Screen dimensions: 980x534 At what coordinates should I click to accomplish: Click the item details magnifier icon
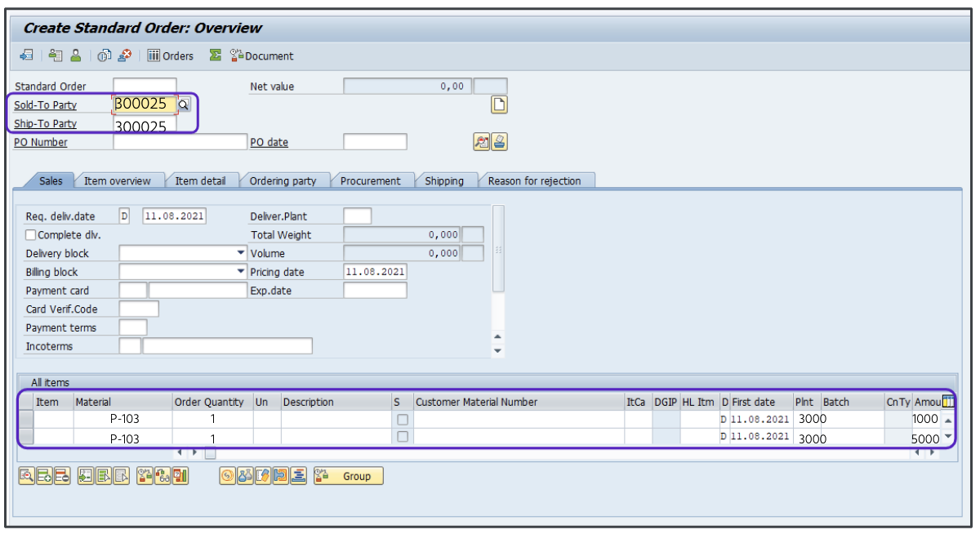pyautogui.click(x=26, y=476)
